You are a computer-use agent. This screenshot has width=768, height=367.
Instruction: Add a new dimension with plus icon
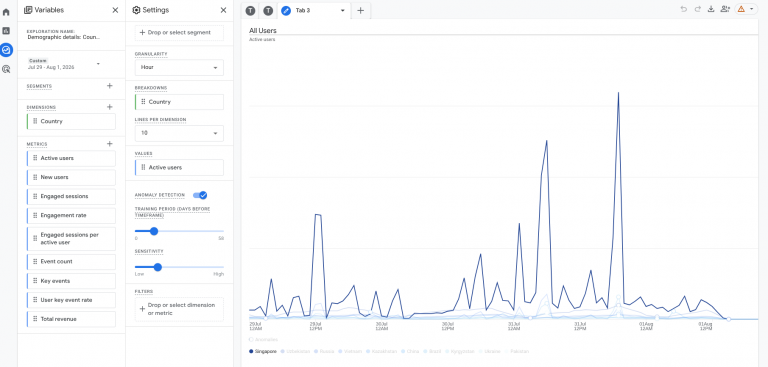tap(110, 107)
